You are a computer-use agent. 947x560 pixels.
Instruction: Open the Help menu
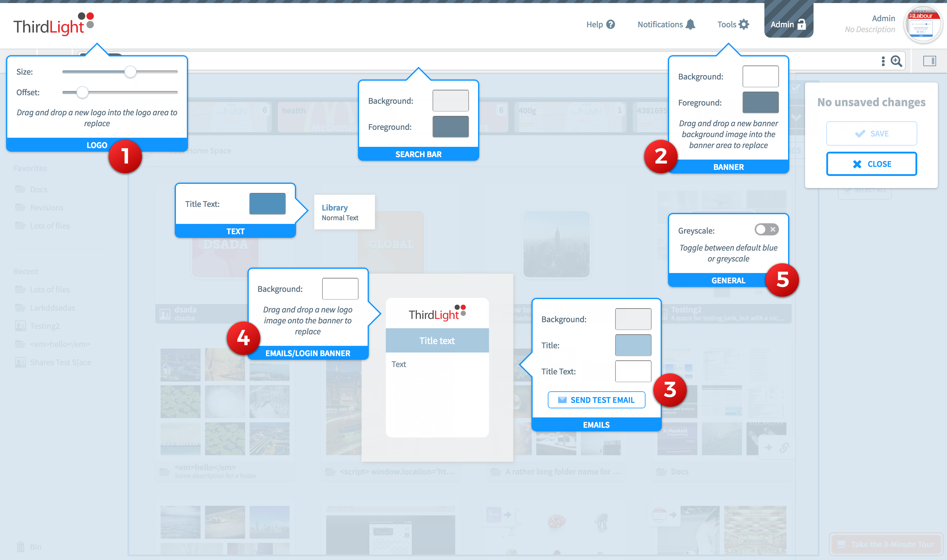[x=600, y=25]
